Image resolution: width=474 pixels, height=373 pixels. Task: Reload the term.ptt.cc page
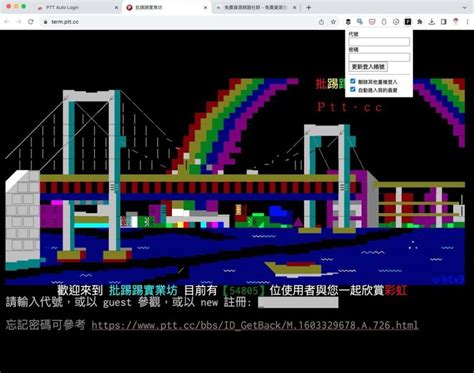[31, 22]
